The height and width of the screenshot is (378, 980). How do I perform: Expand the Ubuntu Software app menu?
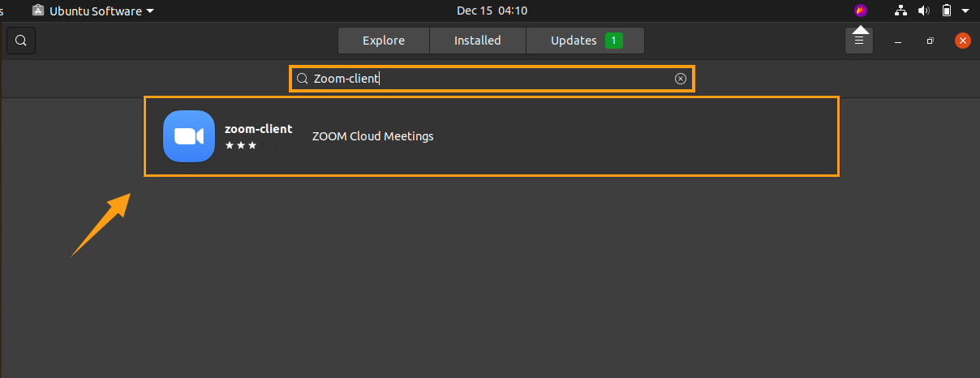pyautogui.click(x=93, y=11)
